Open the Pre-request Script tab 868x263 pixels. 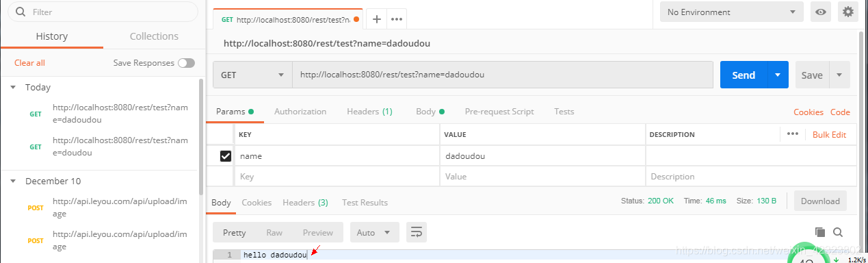(499, 111)
